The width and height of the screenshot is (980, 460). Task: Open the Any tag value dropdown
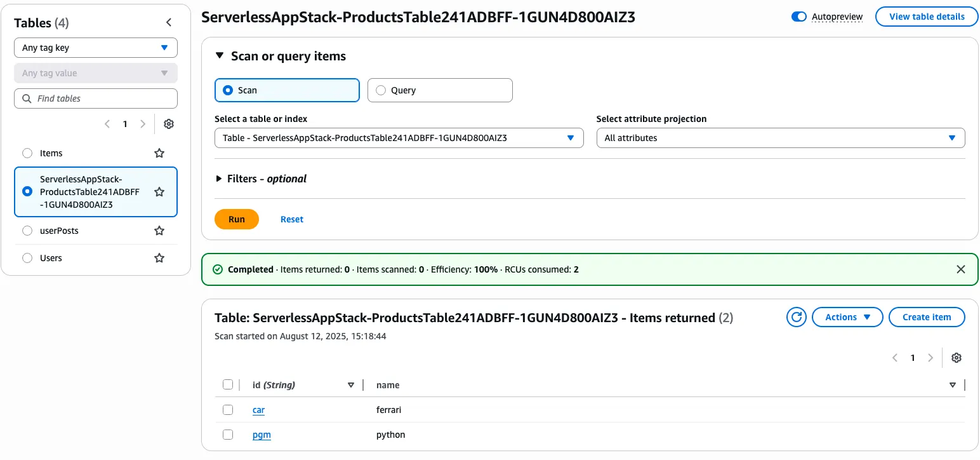coord(96,73)
